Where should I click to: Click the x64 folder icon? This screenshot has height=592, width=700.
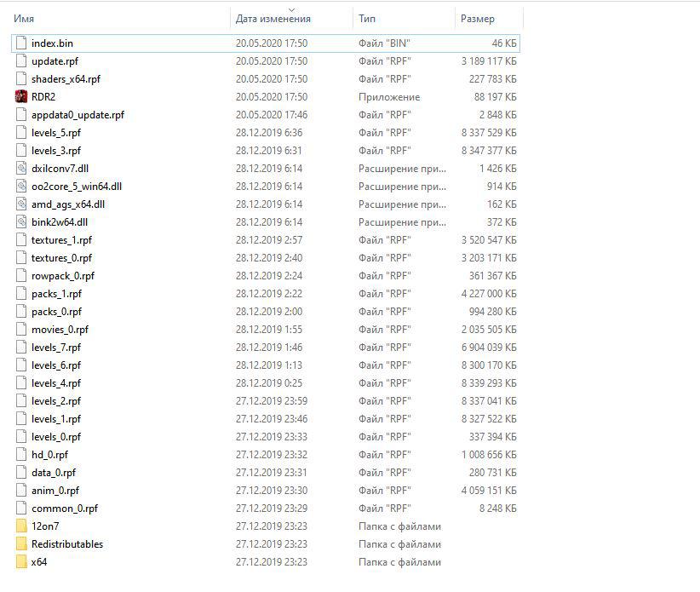click(x=21, y=562)
